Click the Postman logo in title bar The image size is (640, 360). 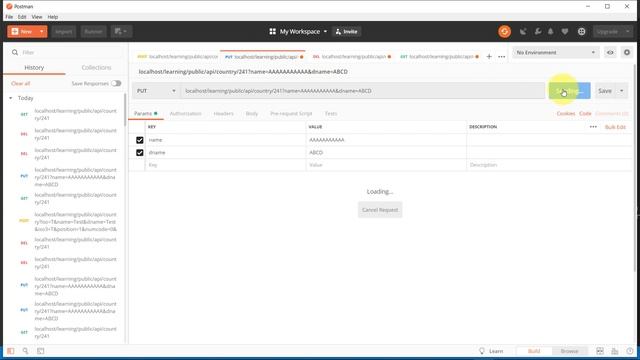pyautogui.click(x=9, y=7)
